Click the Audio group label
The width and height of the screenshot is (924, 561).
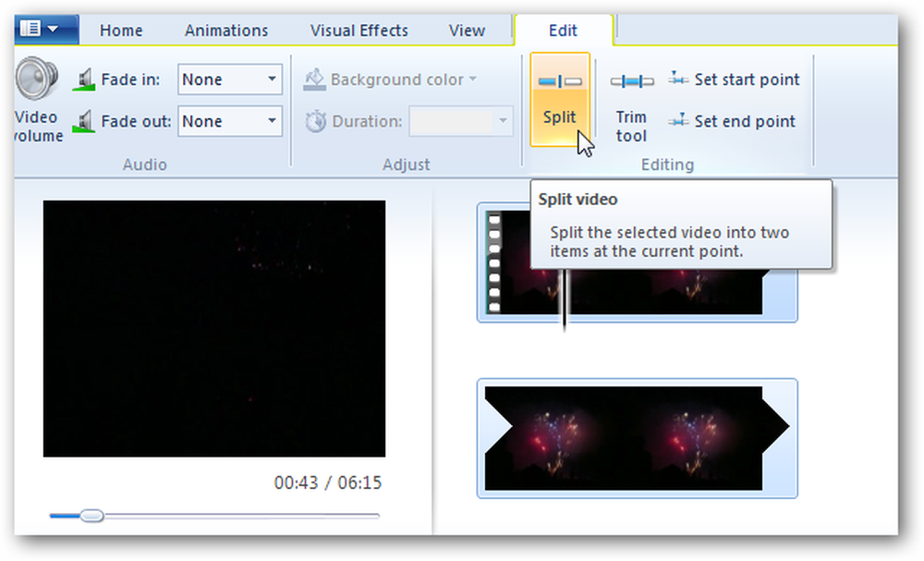click(x=144, y=165)
